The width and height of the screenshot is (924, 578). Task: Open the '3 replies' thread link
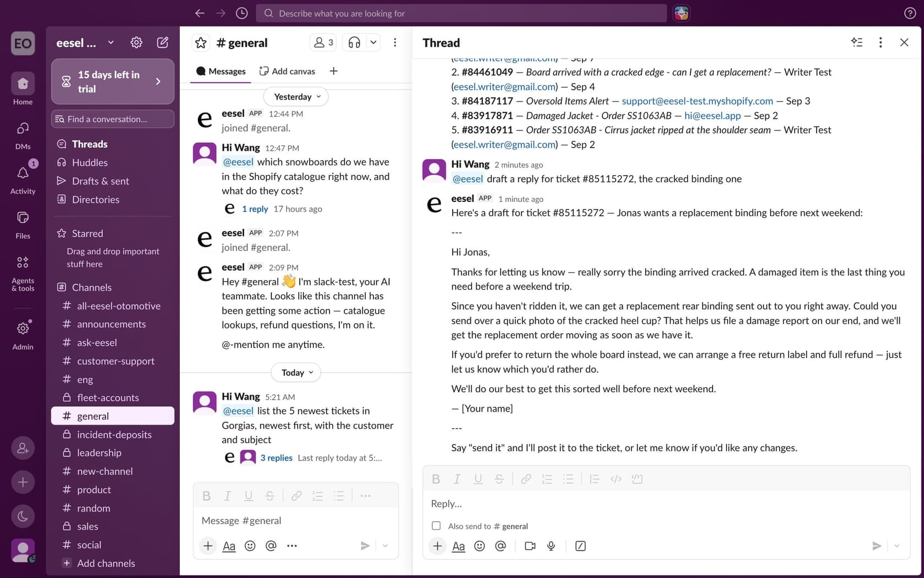coord(276,458)
